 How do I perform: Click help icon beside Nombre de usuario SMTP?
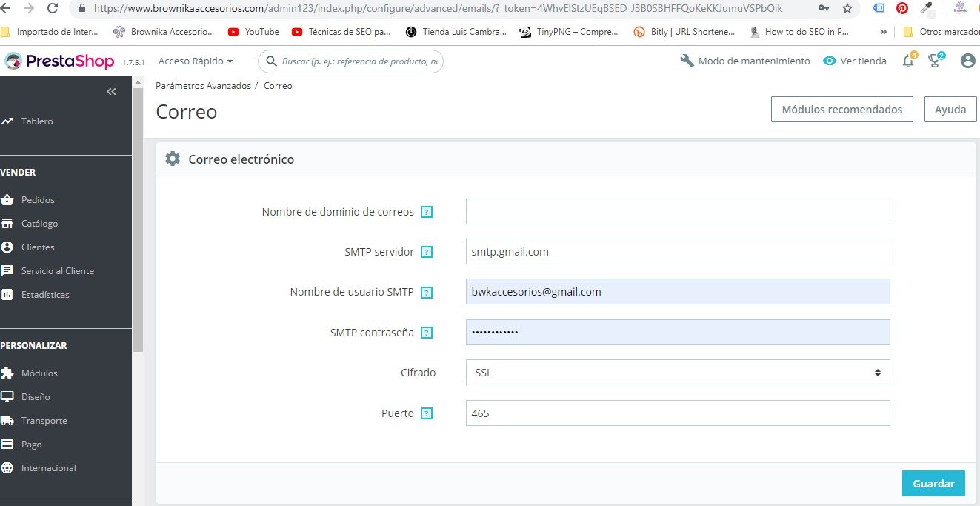pos(427,292)
